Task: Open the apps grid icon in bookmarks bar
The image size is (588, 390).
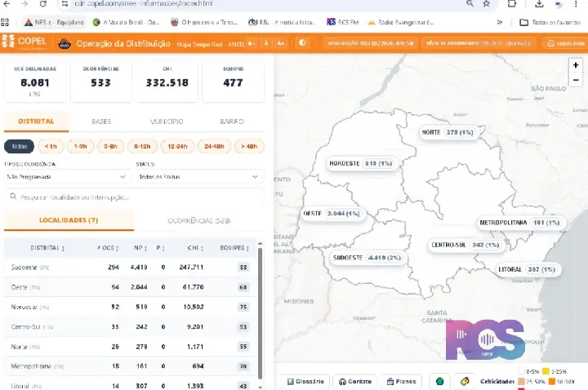Action: tap(5, 22)
